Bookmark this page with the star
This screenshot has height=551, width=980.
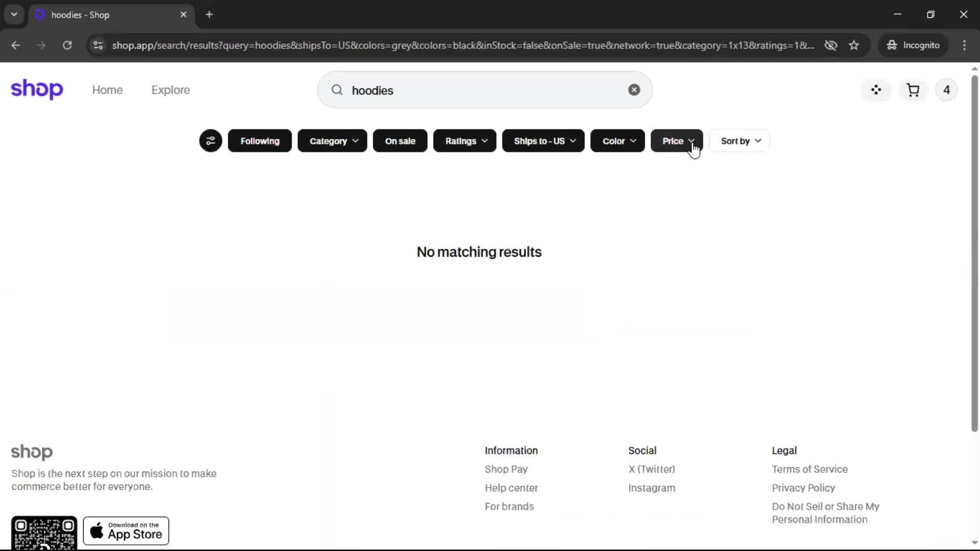tap(853, 45)
